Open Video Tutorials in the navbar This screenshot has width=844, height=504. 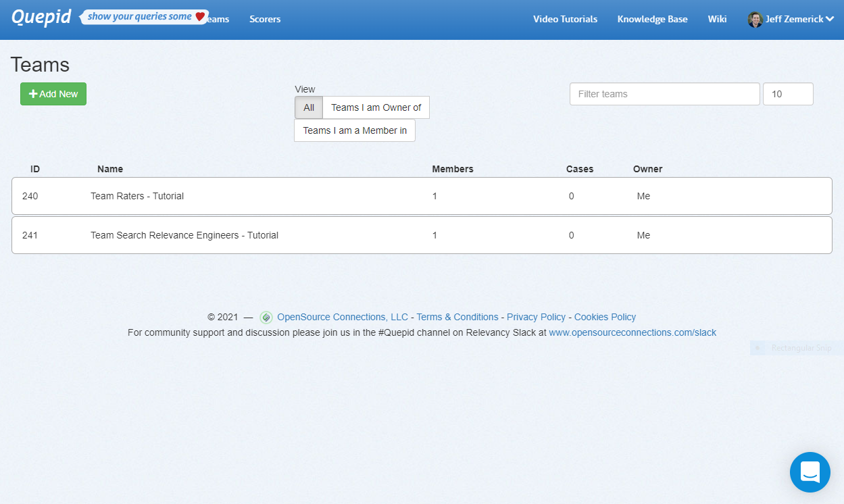(x=565, y=20)
